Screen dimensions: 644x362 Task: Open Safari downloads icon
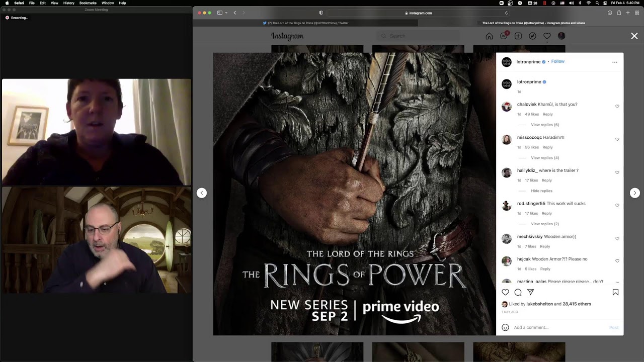coord(610,13)
